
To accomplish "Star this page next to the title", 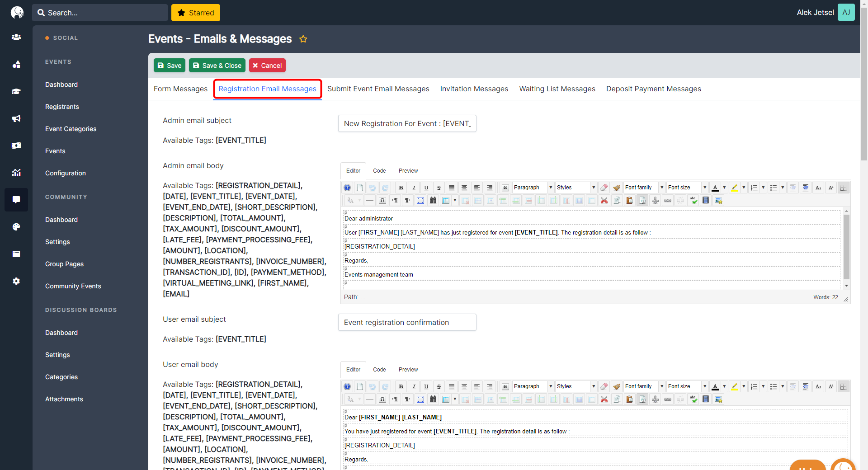I will pyautogui.click(x=303, y=39).
